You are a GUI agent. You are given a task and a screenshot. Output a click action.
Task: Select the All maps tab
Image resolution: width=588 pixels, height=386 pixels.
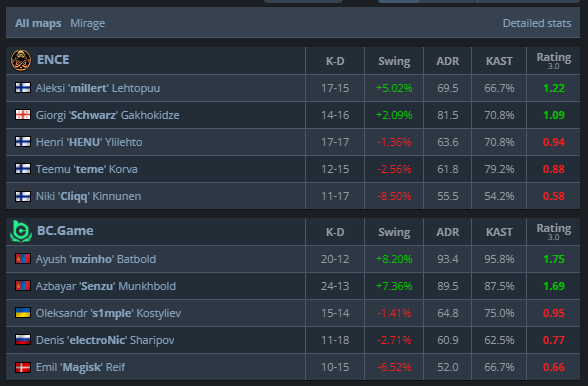pos(38,23)
